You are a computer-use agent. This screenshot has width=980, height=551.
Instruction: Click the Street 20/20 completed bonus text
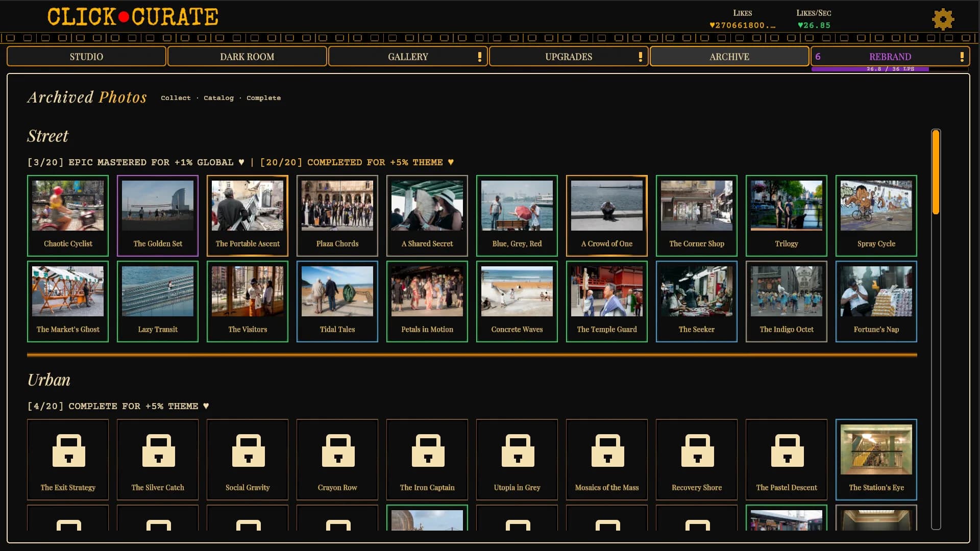(x=357, y=162)
